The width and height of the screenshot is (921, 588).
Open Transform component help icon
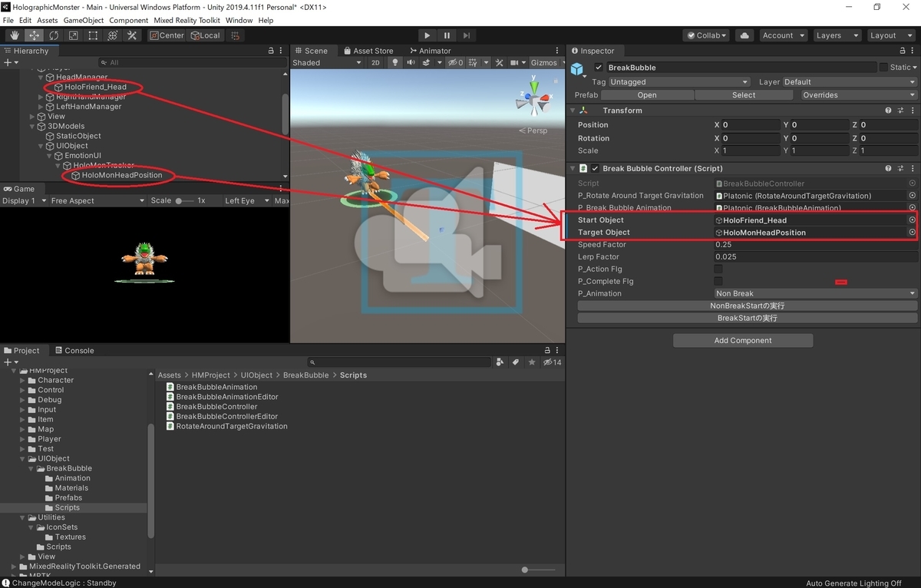888,111
